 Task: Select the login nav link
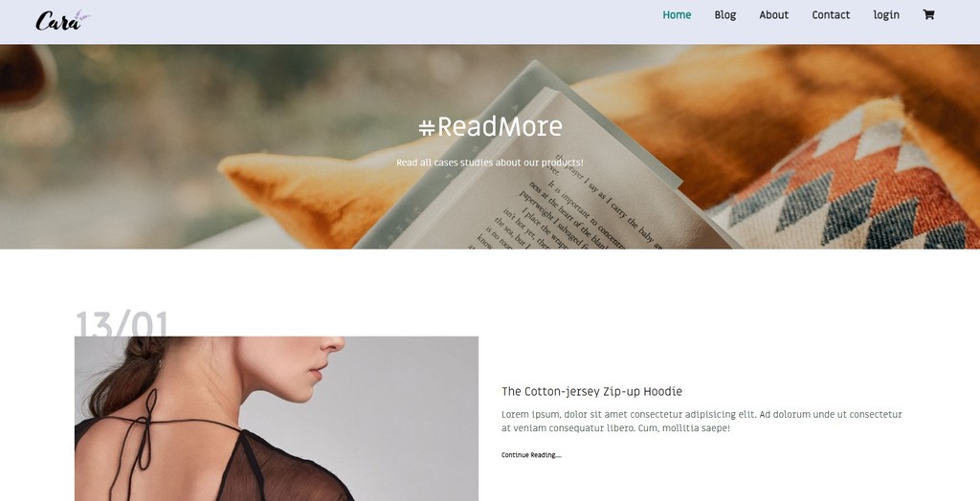(886, 15)
